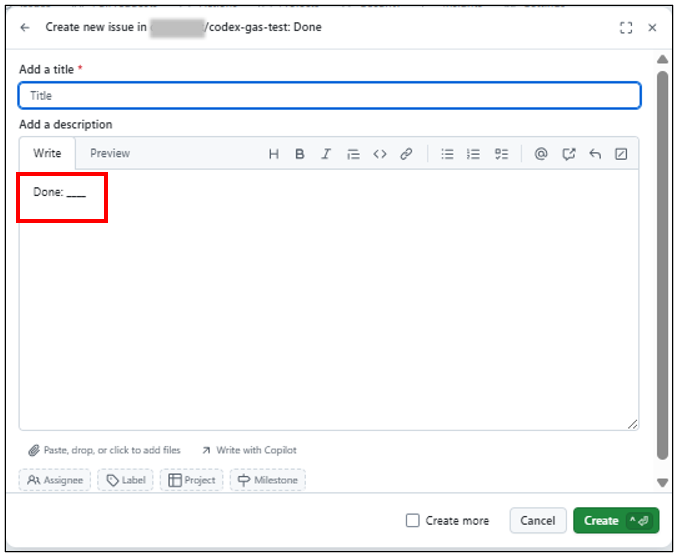The width and height of the screenshot is (676, 558).
Task: Apply italic formatting
Action: tap(326, 154)
